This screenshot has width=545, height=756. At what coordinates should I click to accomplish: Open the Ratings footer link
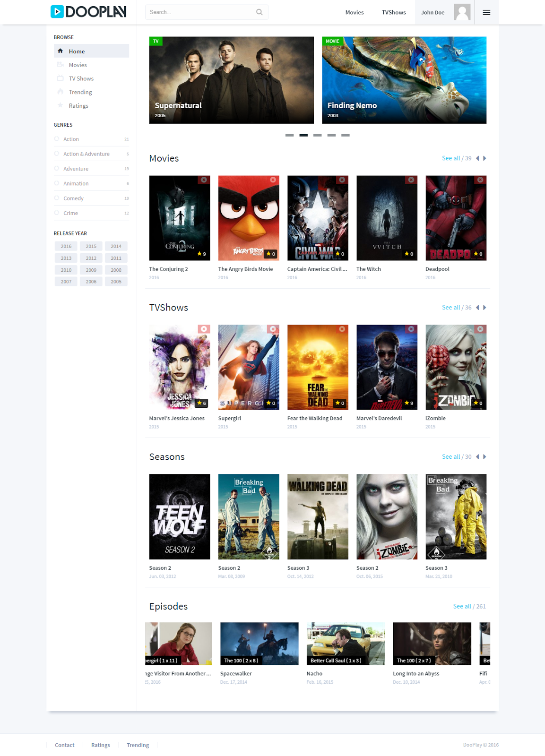[101, 745]
